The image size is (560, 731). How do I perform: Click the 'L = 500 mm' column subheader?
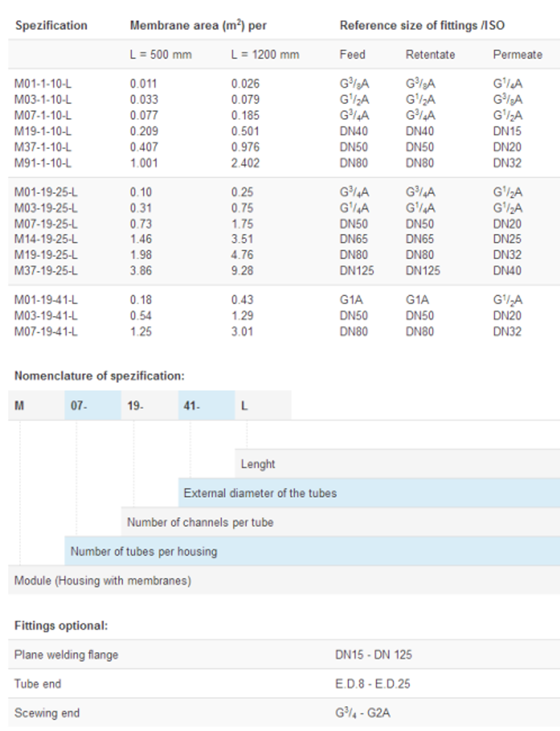[161, 55]
